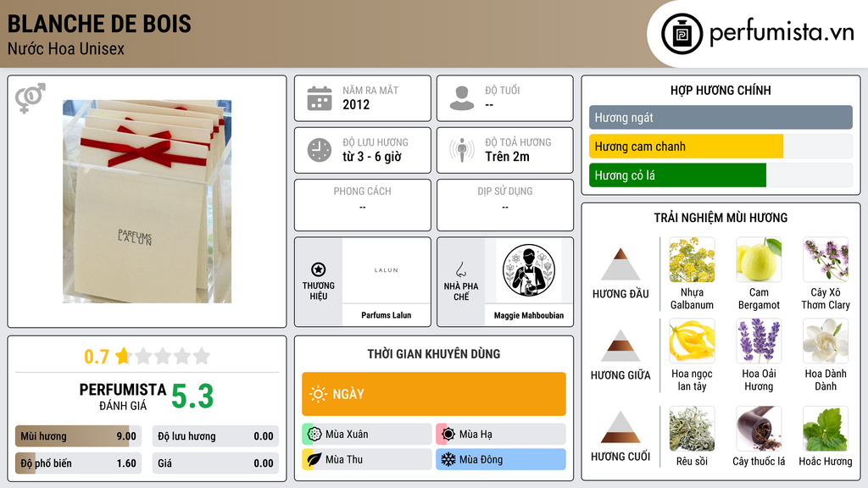This screenshot has height=488, width=868.
Task: Select the Mùa Xuân season tile
Action: click(x=367, y=434)
